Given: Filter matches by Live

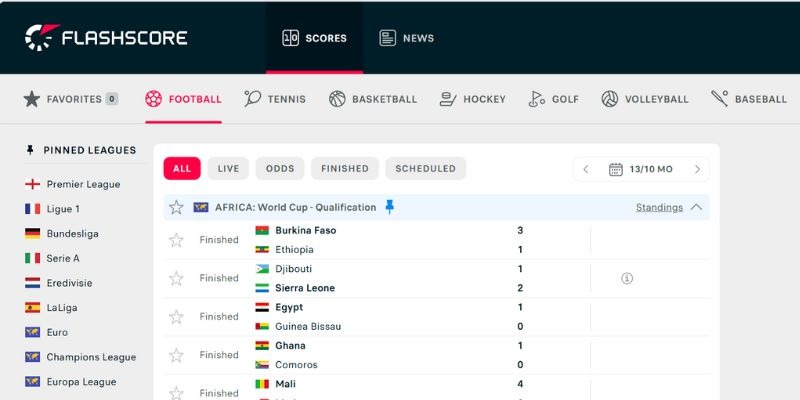Looking at the screenshot, I should 228,169.
